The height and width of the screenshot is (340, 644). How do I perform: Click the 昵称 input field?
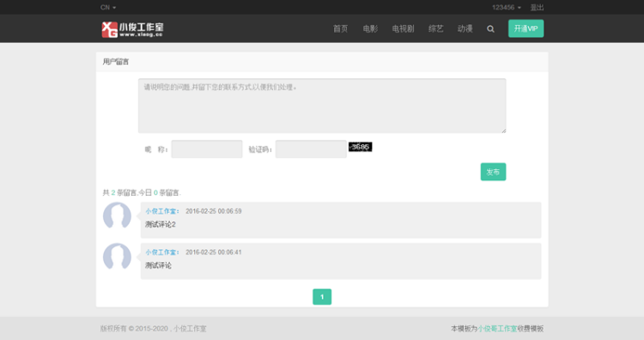tap(207, 149)
